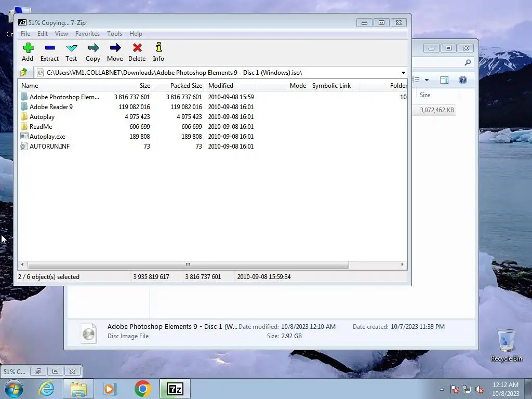The height and width of the screenshot is (399, 532).
Task: Sort by the Mode column header
Action: click(x=283, y=86)
